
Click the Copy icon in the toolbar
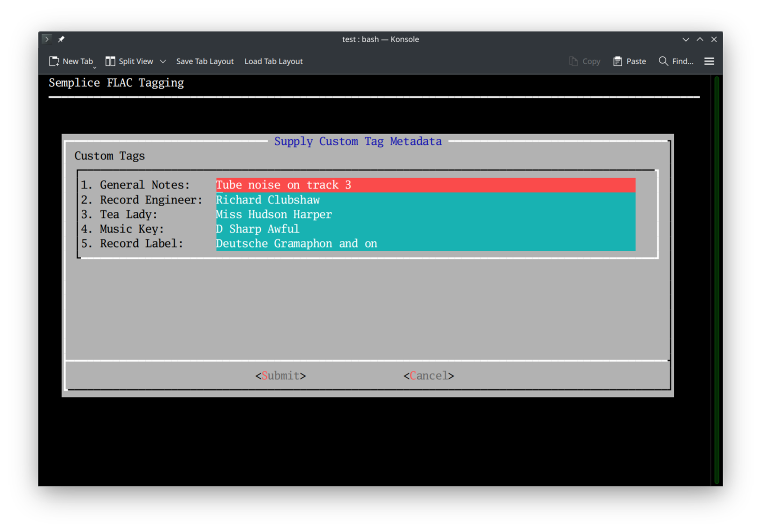(573, 61)
